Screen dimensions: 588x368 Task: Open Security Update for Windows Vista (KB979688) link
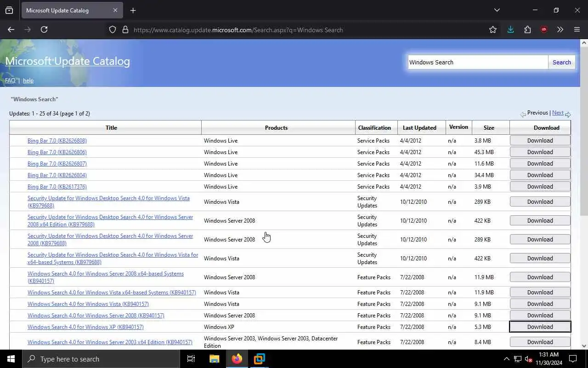pos(108,202)
